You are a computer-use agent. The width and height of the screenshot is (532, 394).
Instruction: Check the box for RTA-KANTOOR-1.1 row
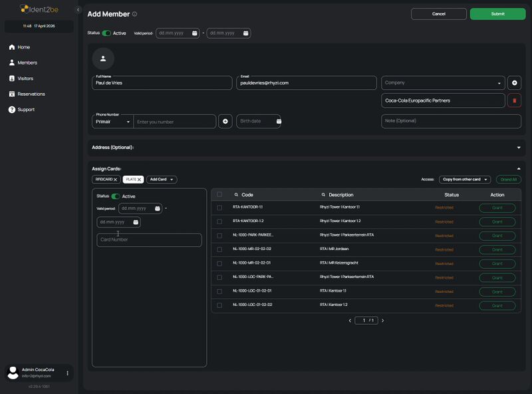click(219, 207)
